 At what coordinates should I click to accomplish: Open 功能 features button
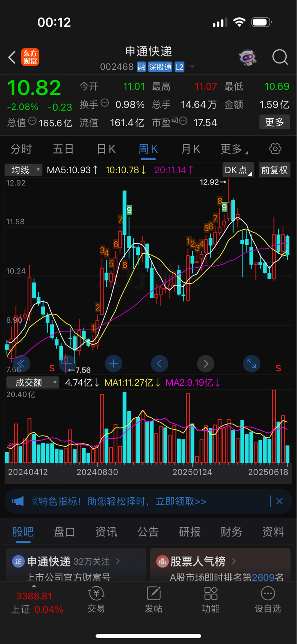[211, 600]
